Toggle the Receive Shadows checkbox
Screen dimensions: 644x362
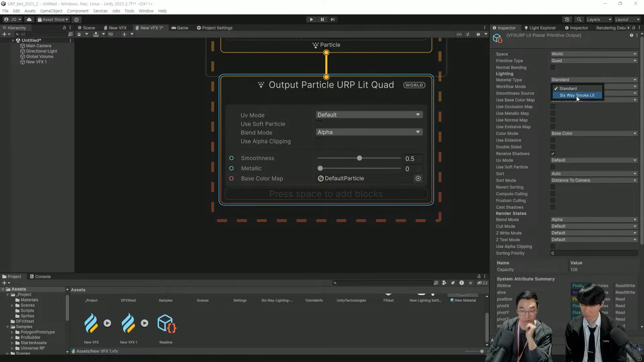[553, 154]
